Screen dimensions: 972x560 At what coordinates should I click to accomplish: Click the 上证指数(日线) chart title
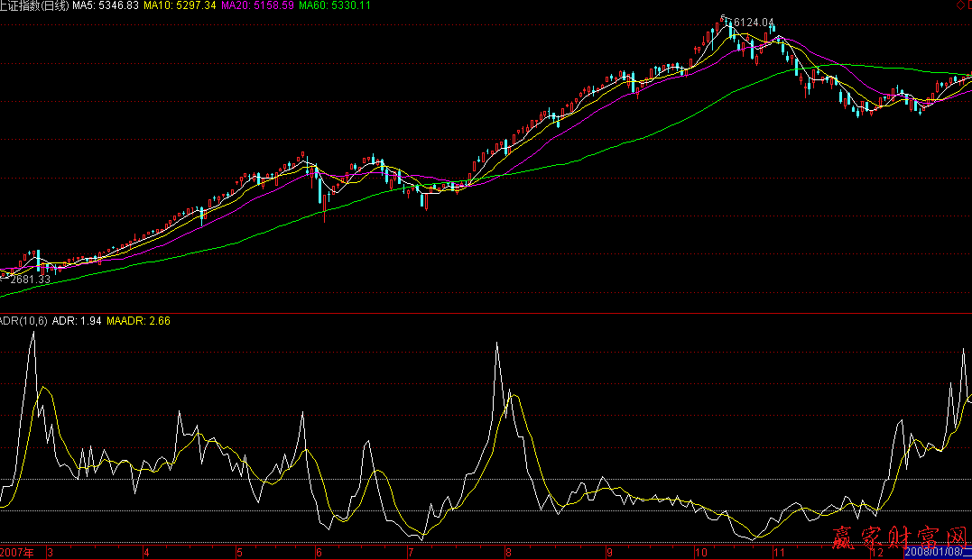34,5
